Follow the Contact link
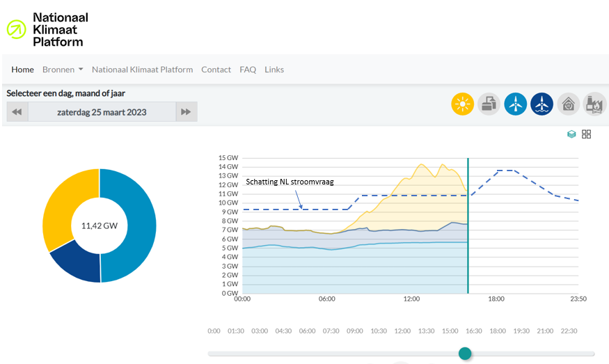 (x=216, y=70)
